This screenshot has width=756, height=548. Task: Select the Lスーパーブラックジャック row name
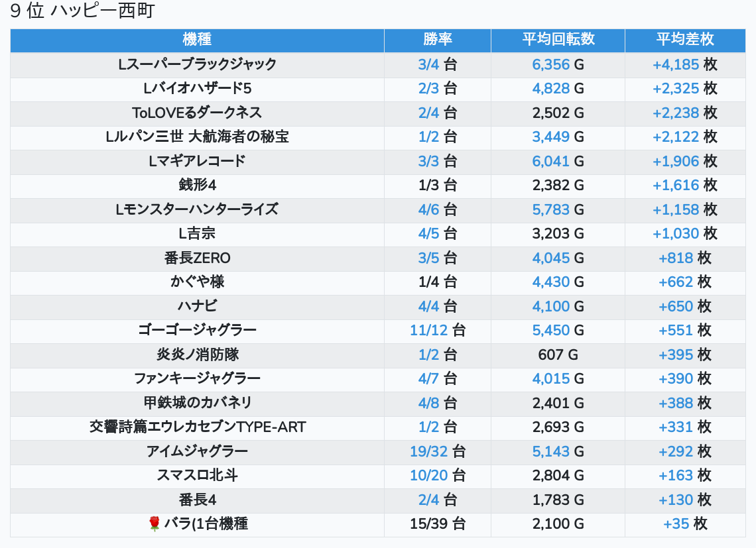(197, 64)
